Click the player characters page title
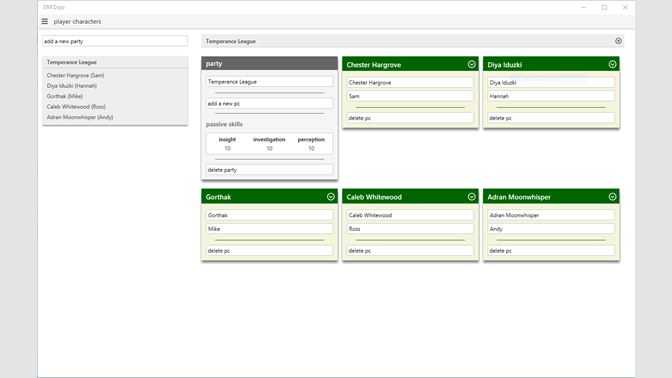672x378 pixels. click(x=77, y=21)
